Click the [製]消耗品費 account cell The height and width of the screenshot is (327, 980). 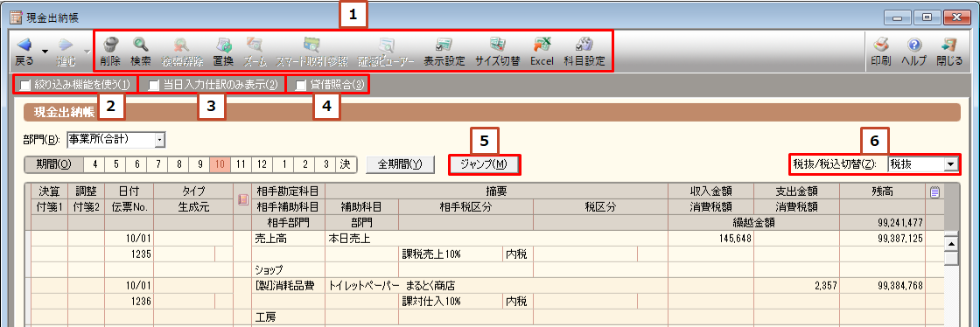(288, 286)
